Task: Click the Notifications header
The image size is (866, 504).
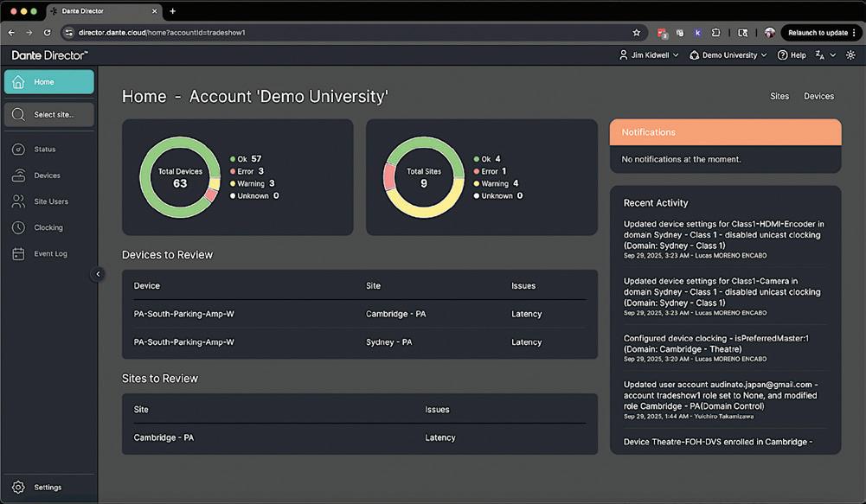Action: pyautogui.click(x=725, y=132)
